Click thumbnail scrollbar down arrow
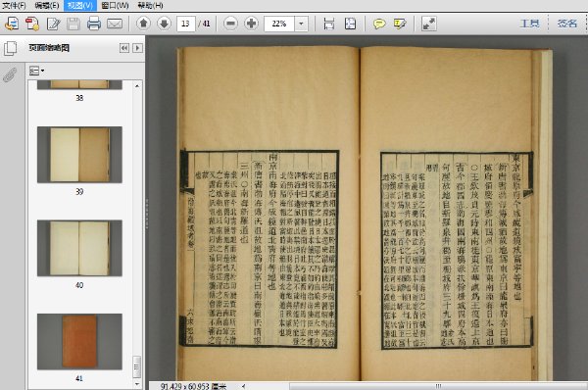Image resolution: width=588 pixels, height=390 pixels. [x=137, y=384]
